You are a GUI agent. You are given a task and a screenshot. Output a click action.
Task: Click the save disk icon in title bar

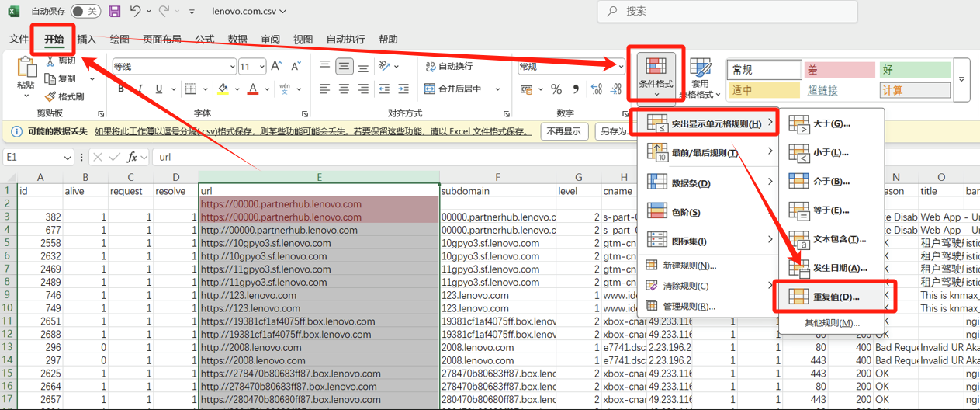(115, 12)
